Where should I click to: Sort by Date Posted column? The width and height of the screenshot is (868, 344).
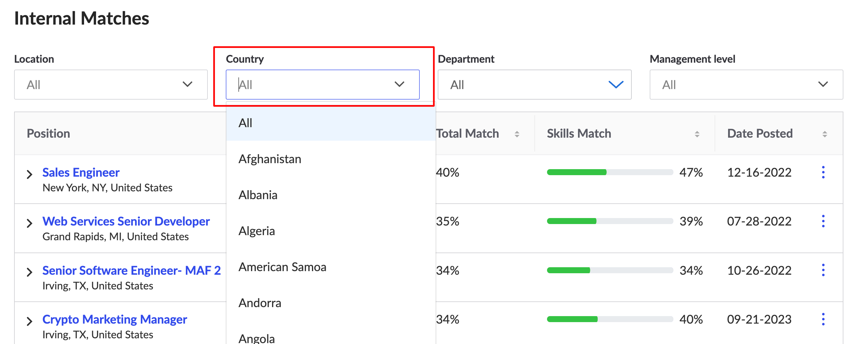[x=824, y=134]
